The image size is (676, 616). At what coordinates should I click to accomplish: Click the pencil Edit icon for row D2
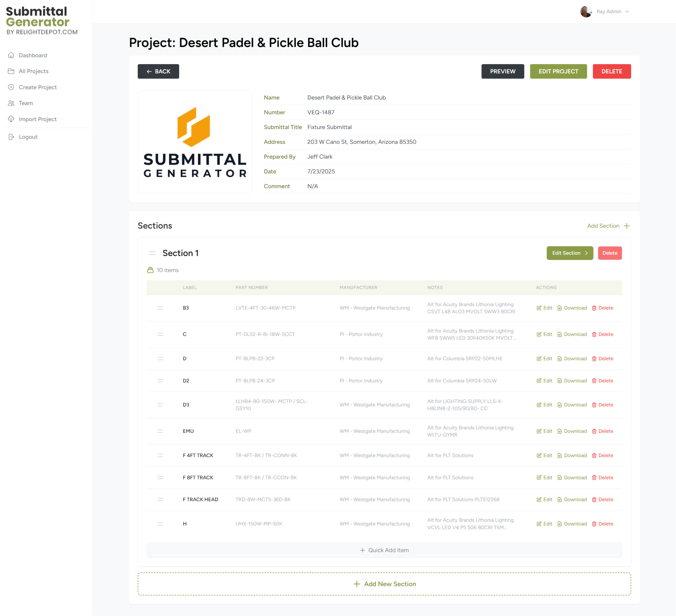[539, 381]
